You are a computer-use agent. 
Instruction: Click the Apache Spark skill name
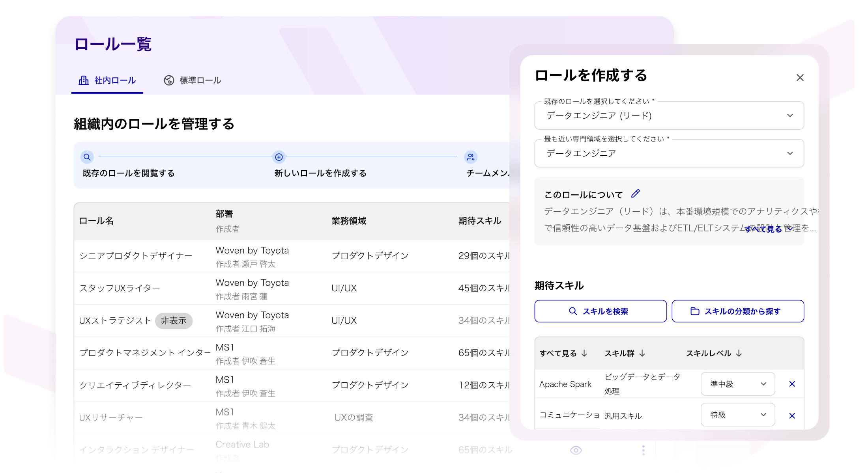click(565, 384)
